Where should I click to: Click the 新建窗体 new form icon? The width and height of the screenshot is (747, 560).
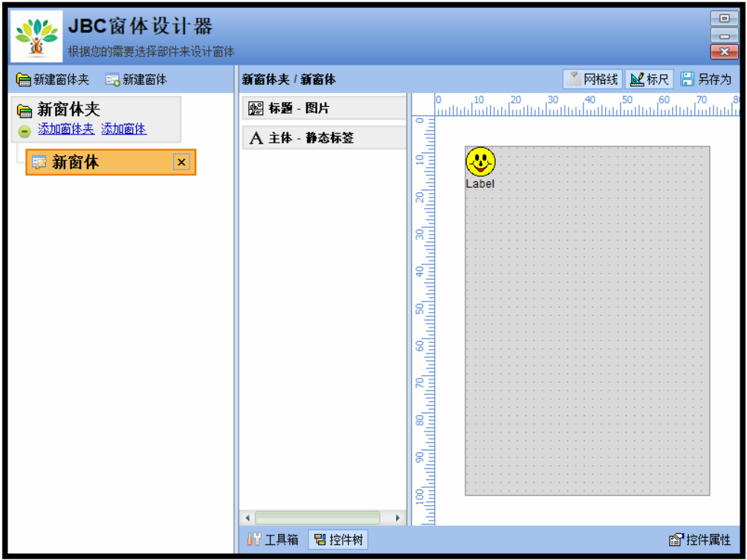pyautogui.click(x=112, y=79)
